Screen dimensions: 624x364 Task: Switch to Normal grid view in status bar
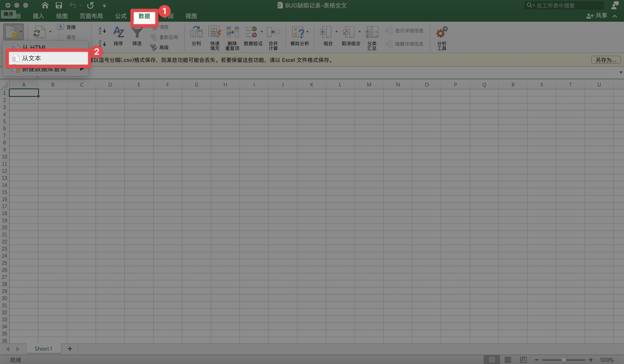pos(492,360)
